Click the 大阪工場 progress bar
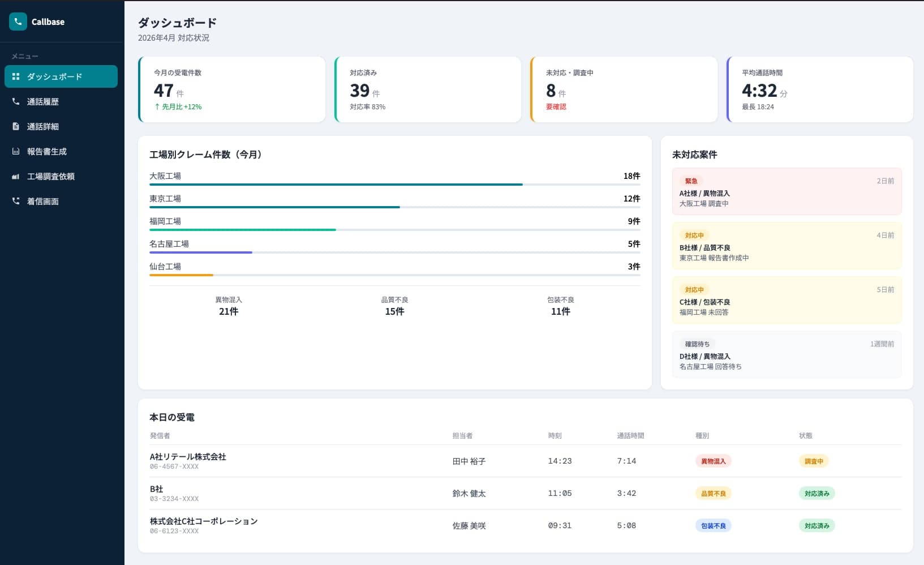This screenshot has height=565, width=924. (x=395, y=185)
